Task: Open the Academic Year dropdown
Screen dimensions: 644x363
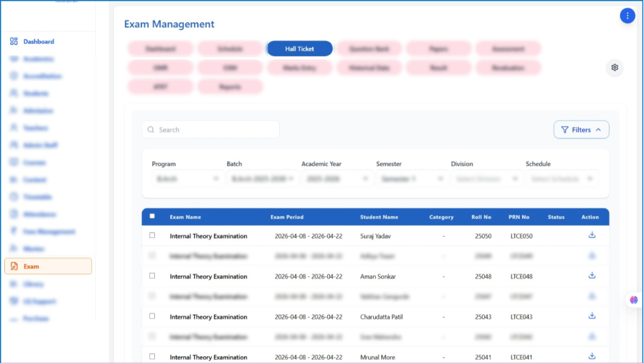Action: 337,179
